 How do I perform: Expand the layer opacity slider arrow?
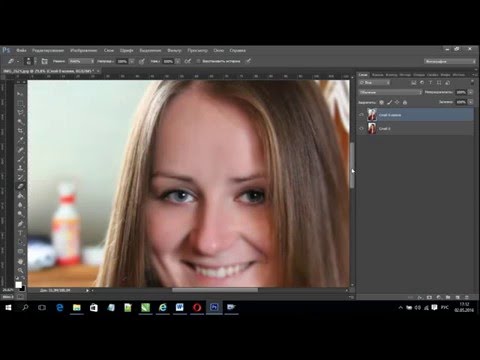[470, 92]
